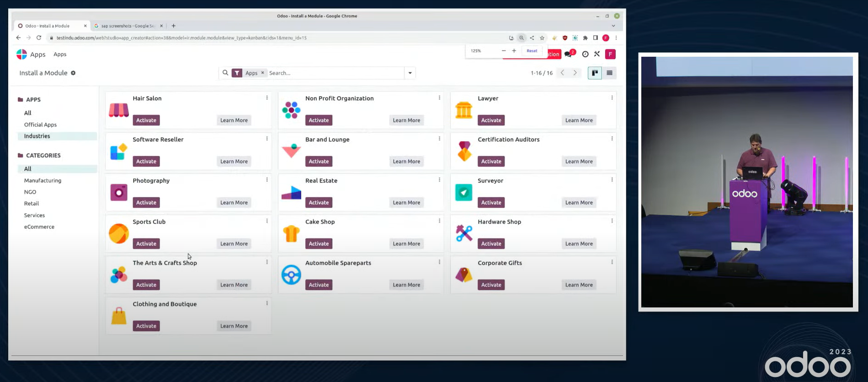The image size is (868, 382).
Task: Click the uBlock shield extension icon
Action: pos(565,38)
